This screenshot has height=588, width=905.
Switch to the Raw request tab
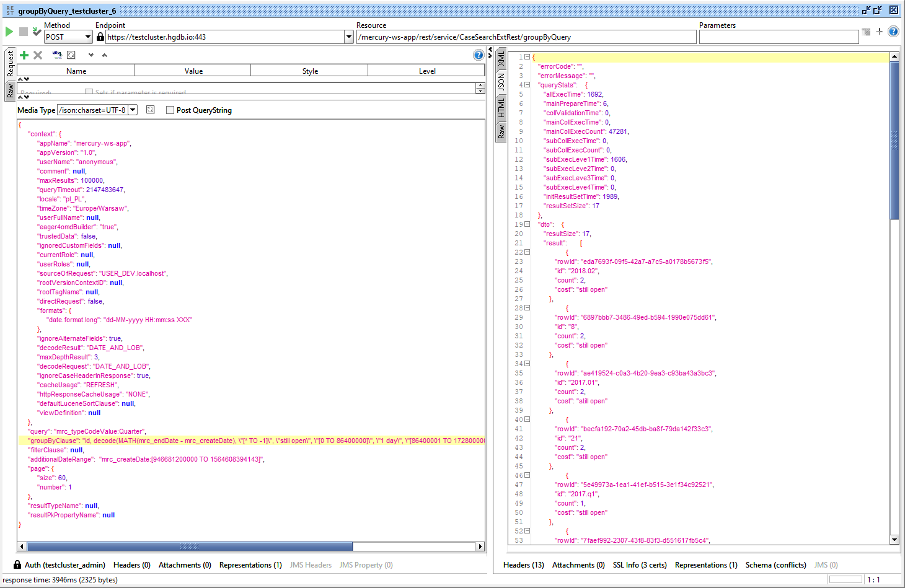(x=11, y=91)
